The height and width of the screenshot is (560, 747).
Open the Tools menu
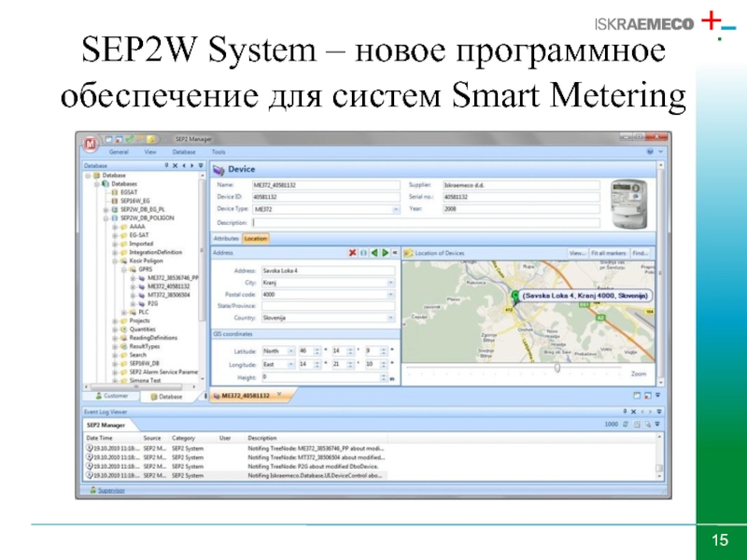pos(218,152)
